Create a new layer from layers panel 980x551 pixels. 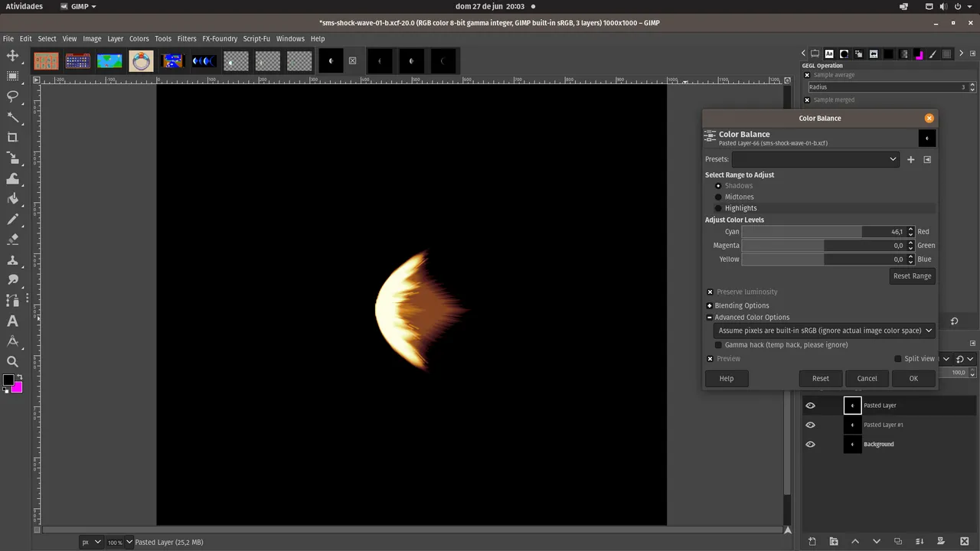pyautogui.click(x=812, y=542)
